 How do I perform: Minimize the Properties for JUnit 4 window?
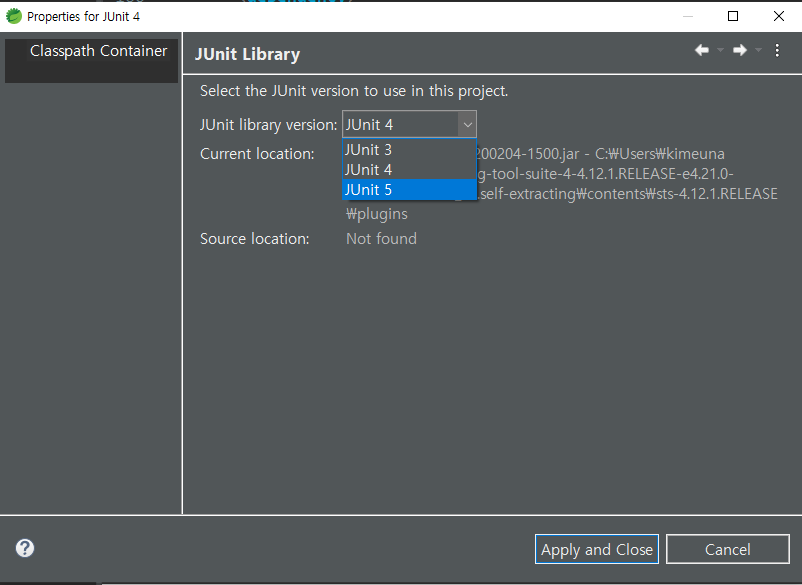point(687,16)
